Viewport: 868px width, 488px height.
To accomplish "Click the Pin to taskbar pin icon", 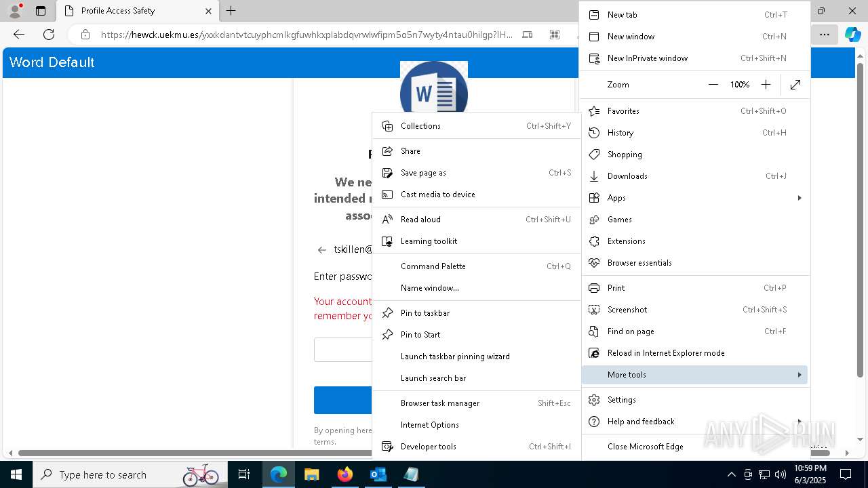I will point(387,313).
